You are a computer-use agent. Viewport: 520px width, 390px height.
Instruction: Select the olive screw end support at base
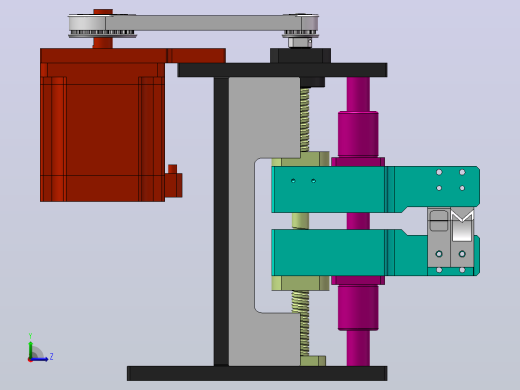[x=313, y=361]
